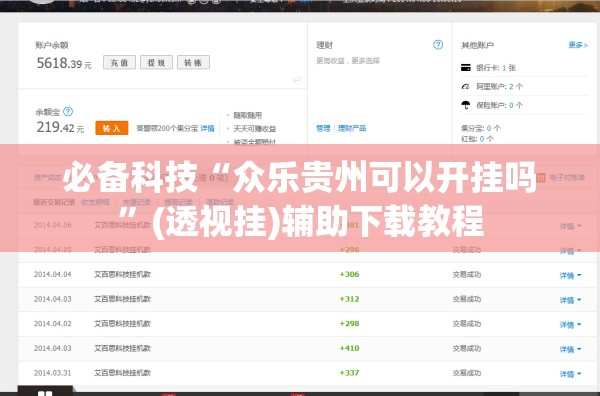Click the amount +410

(x=349, y=348)
